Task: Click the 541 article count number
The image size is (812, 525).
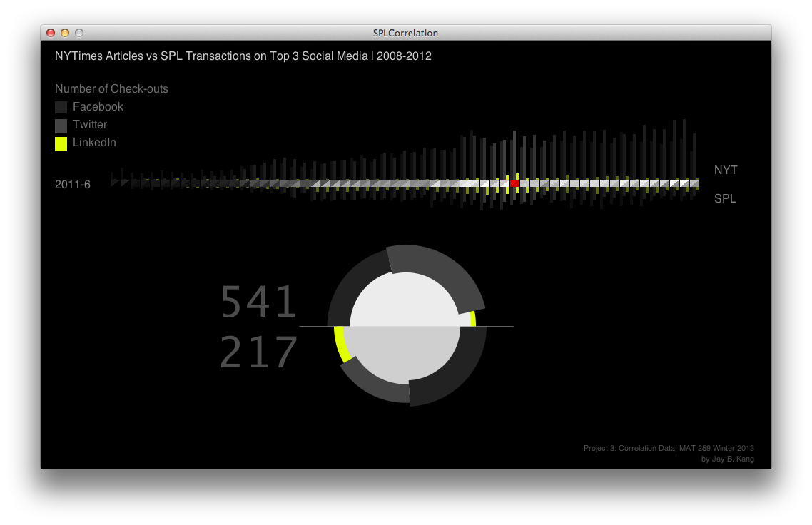Action: tap(258, 302)
